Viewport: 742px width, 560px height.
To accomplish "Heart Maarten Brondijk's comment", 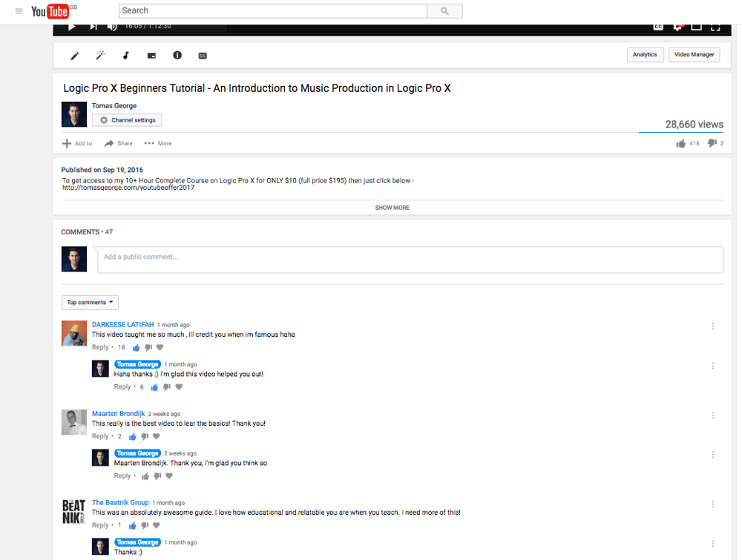I will [157, 436].
